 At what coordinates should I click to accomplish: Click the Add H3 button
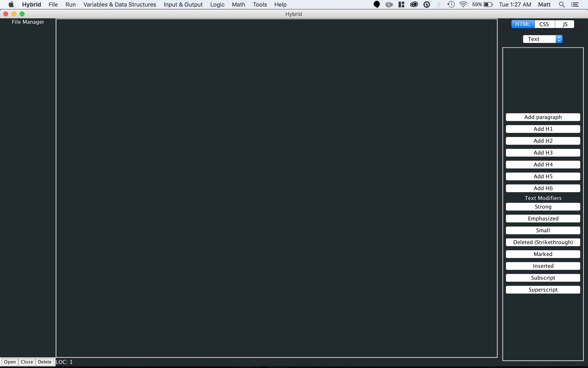pyautogui.click(x=543, y=153)
